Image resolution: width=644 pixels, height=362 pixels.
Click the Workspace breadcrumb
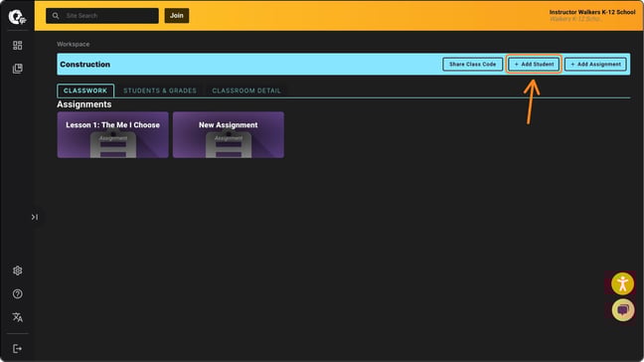click(74, 44)
